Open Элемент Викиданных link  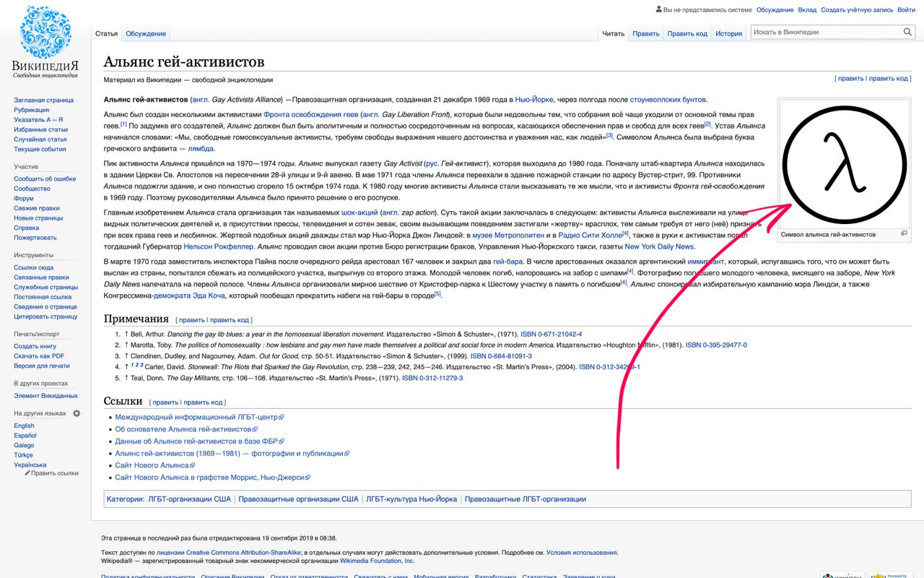click(45, 396)
